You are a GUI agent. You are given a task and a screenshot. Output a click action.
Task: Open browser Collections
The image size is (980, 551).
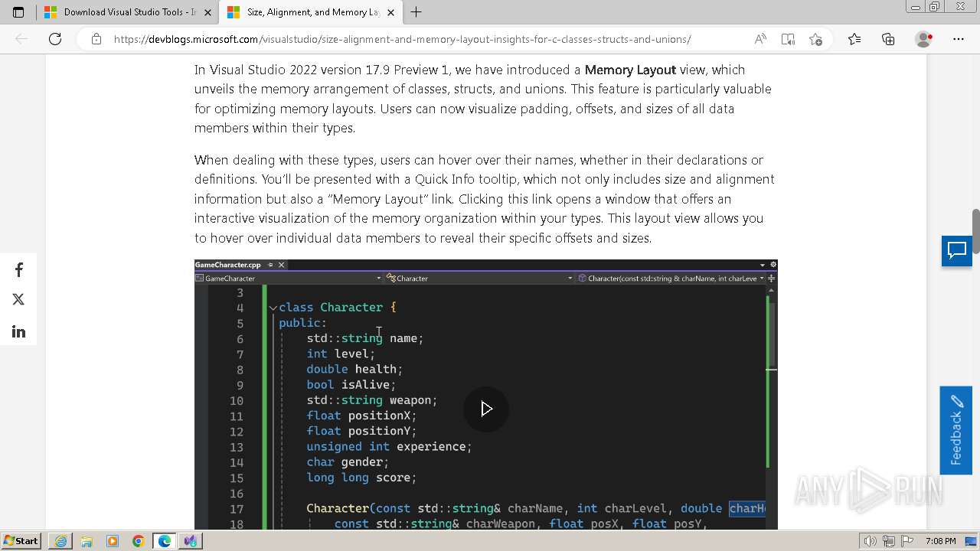[x=888, y=39]
